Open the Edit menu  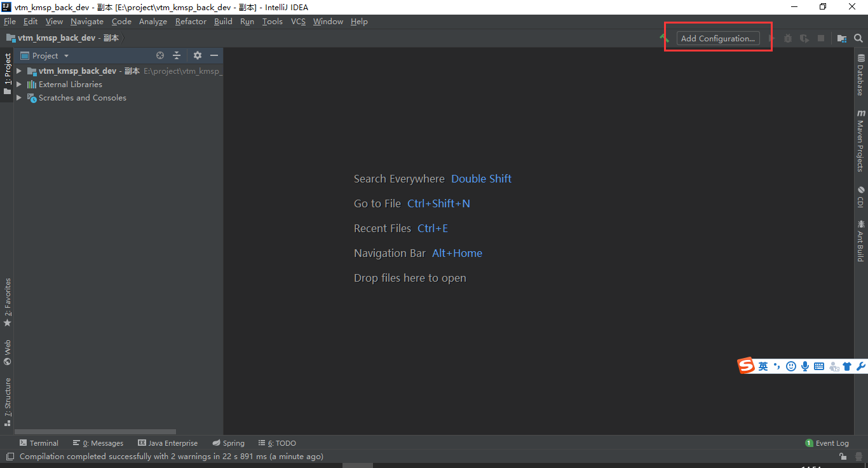coord(31,21)
